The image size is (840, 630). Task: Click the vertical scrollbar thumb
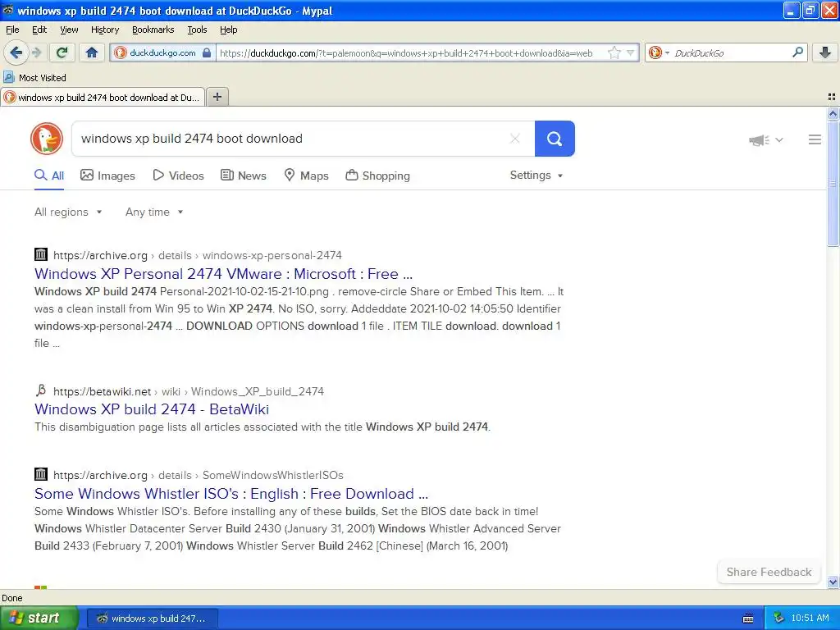pyautogui.click(x=833, y=182)
